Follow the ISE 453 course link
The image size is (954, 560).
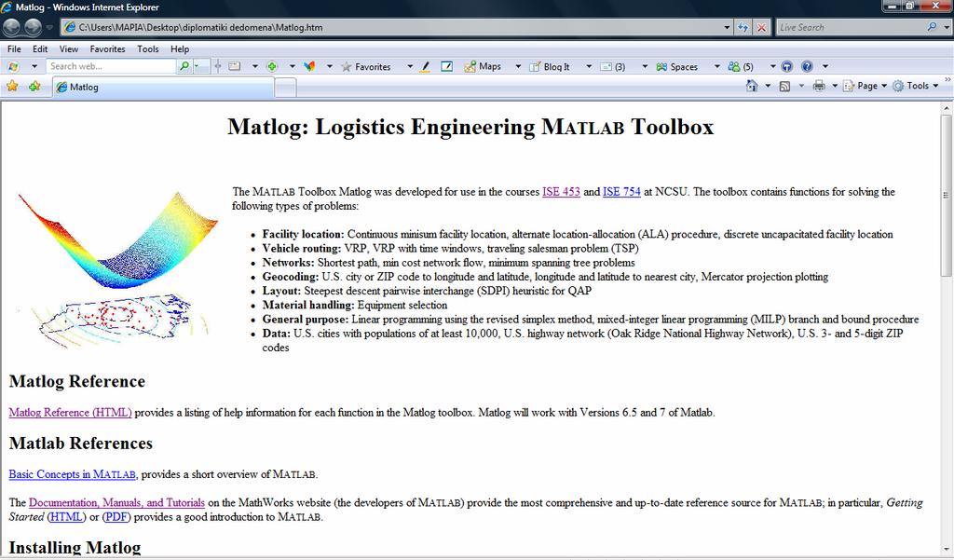tap(561, 192)
